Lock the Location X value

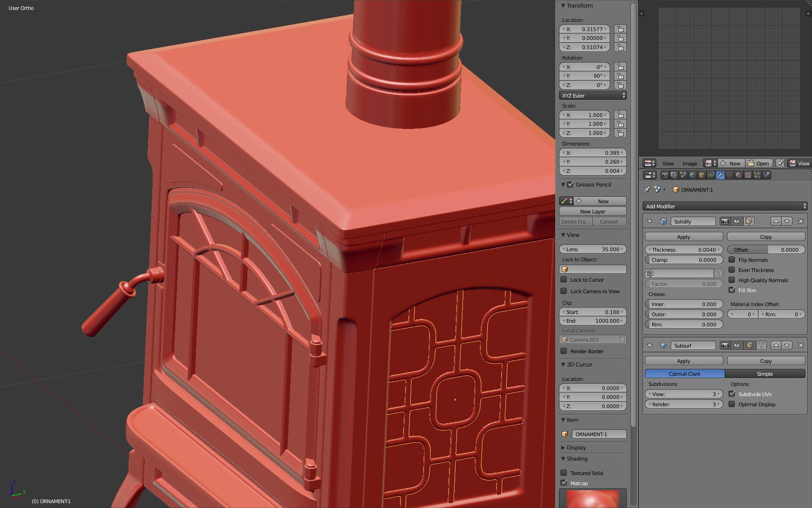click(620, 29)
